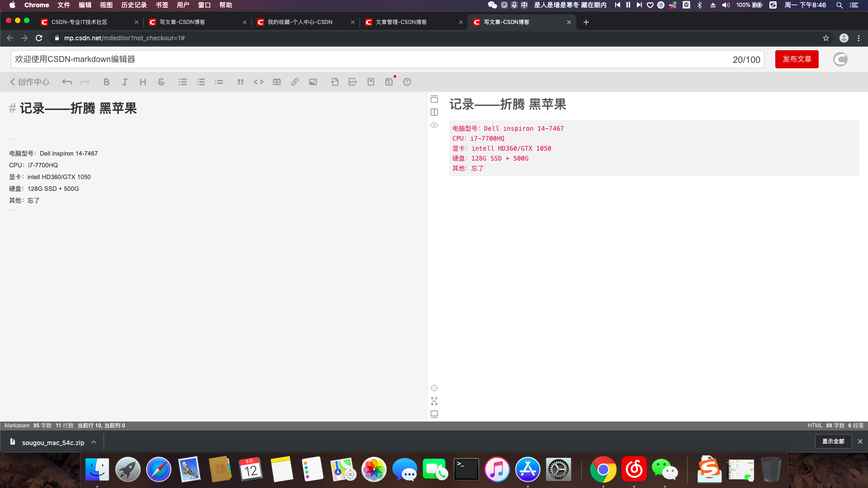This screenshot has width=868, height=488.
Task: Switch to editor-only layout icon
Action: coord(434,99)
